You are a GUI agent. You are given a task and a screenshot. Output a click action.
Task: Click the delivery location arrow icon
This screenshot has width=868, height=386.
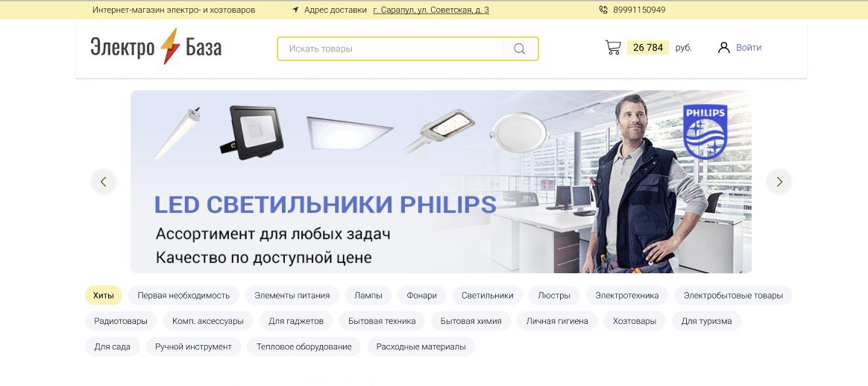coord(295,10)
